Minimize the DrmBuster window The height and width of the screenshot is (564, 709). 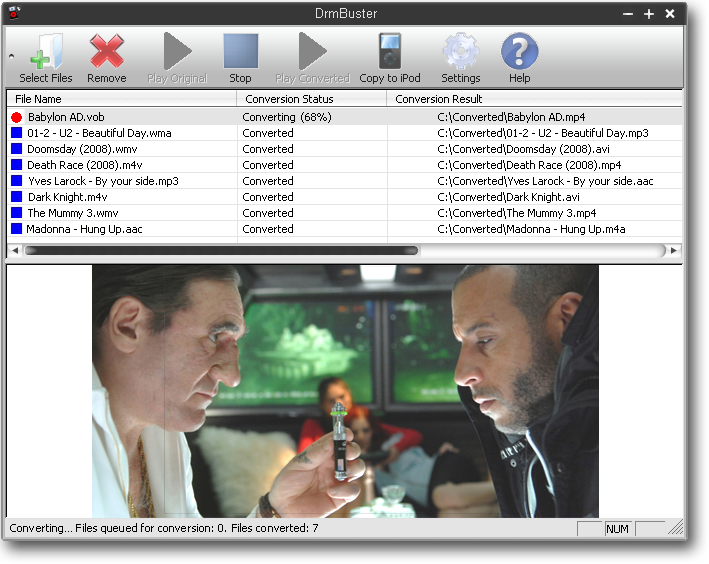coord(628,14)
